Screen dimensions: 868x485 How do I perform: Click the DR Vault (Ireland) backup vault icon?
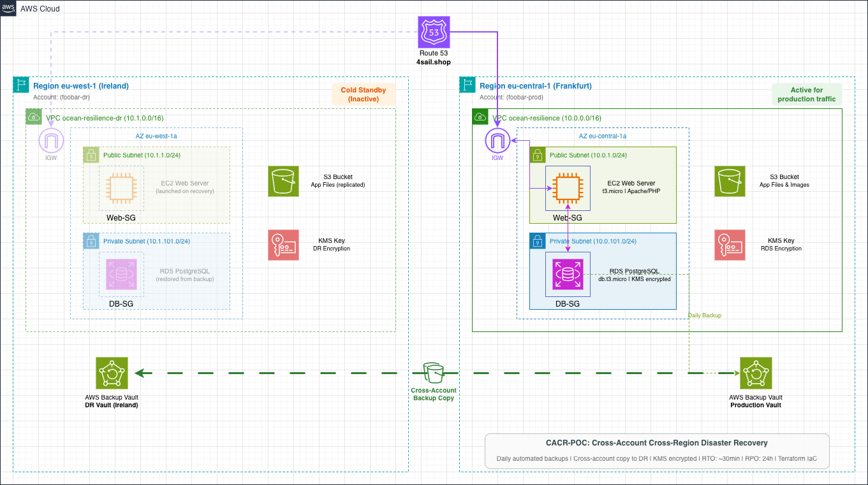coord(112,373)
